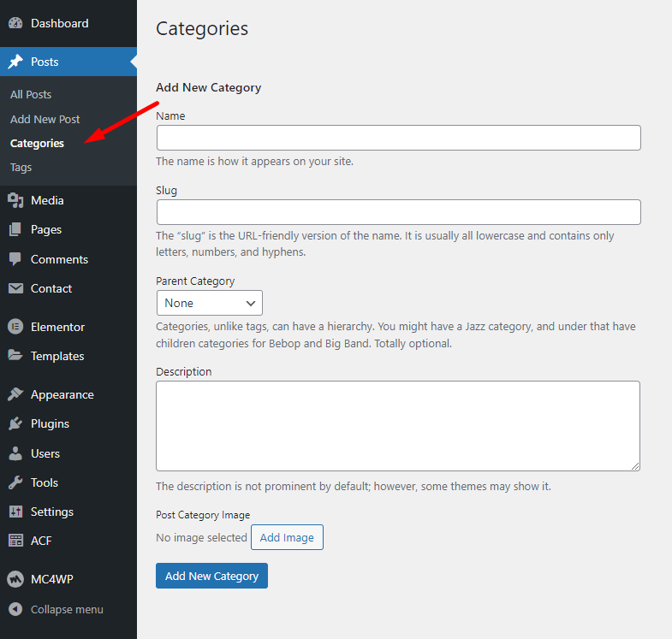Open the Parent Category dropdown
This screenshot has height=639, width=672.
pyautogui.click(x=209, y=303)
